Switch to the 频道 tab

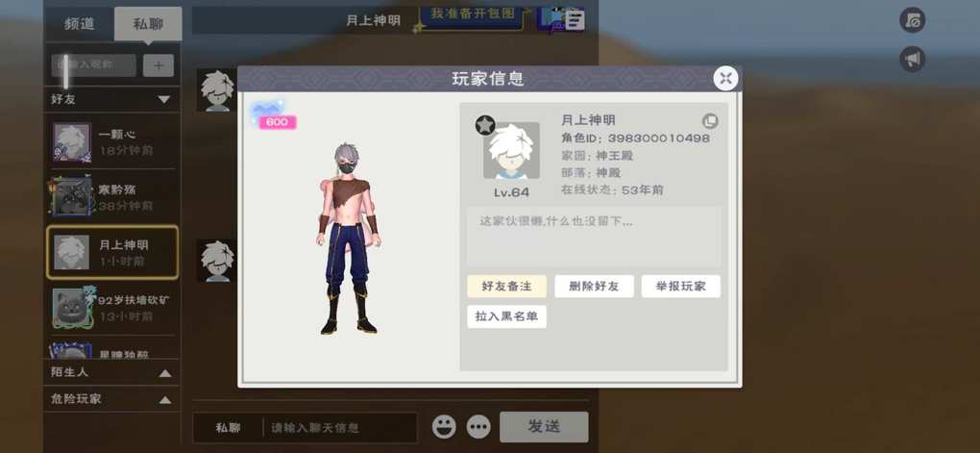pyautogui.click(x=80, y=24)
